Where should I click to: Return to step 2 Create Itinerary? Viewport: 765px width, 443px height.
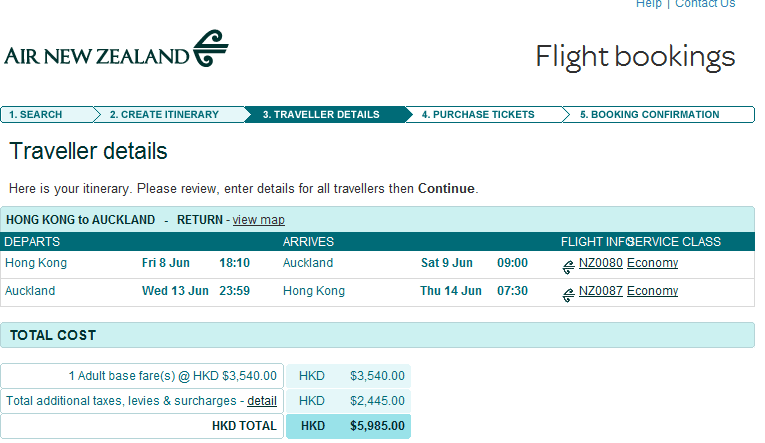pos(164,115)
